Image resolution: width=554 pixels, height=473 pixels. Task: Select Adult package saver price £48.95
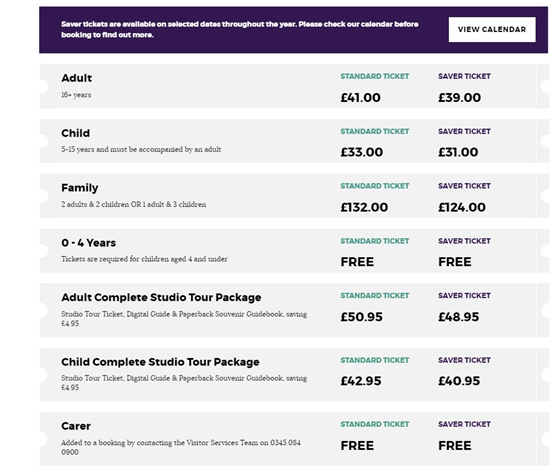459,317
